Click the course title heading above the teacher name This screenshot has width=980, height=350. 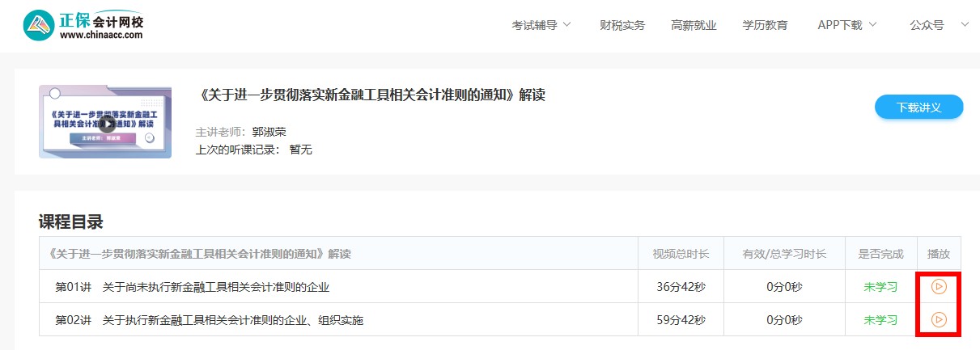tap(371, 95)
